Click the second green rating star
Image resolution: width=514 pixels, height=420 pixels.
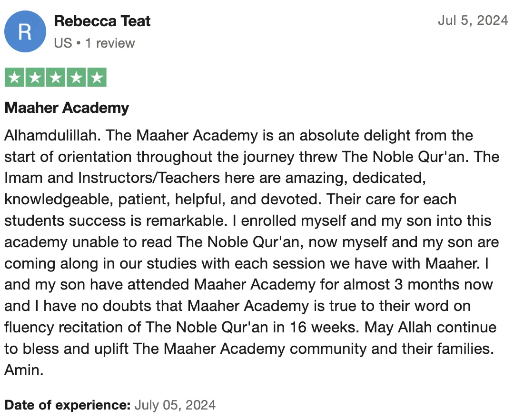tap(35, 77)
